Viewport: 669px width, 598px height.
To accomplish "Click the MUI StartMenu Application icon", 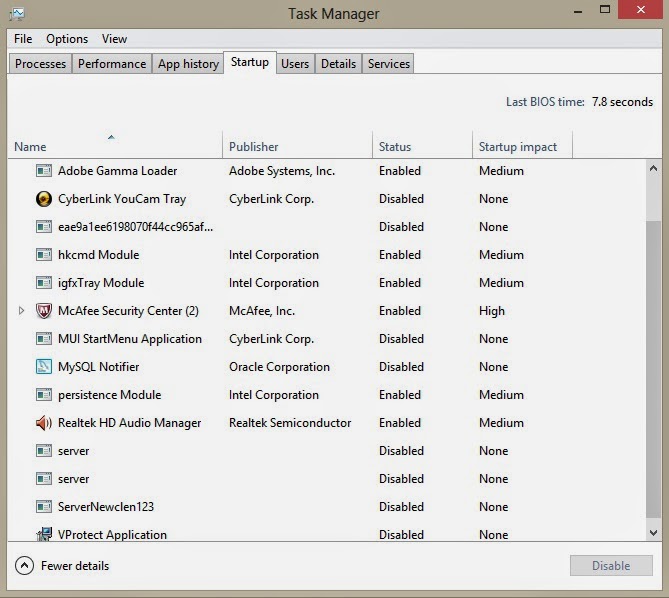I will pyautogui.click(x=44, y=339).
